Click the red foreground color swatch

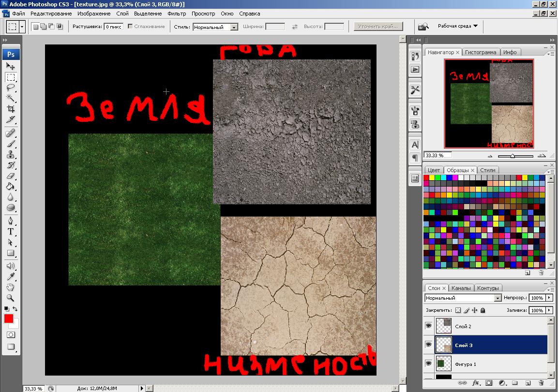[x=9, y=319]
